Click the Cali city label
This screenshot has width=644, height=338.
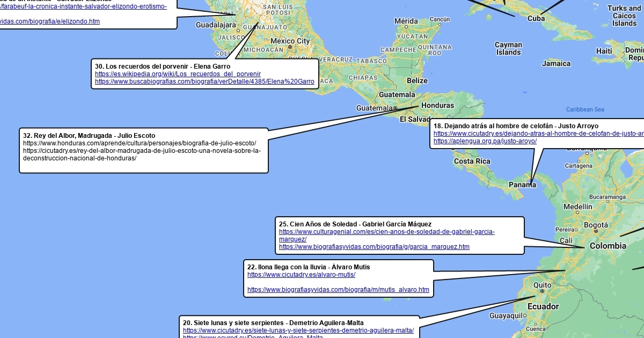[566, 241]
